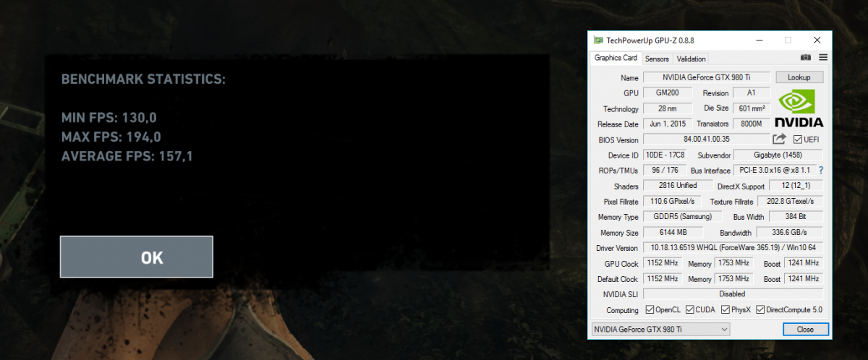Click the GPU-Z screenshot camera icon
Image resolution: width=868 pixels, height=360 pixels.
[806, 58]
